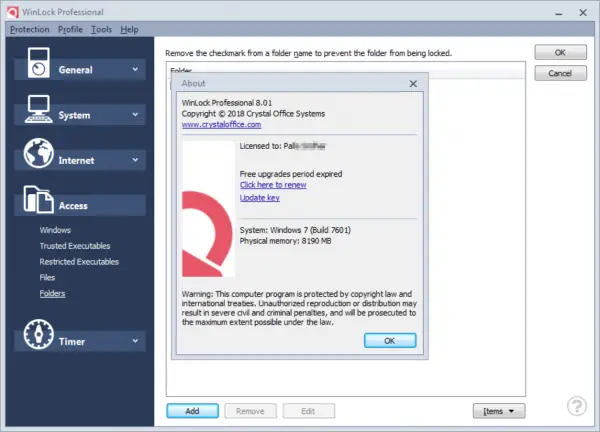Screen dimensions: 600x432
Task: Open the Items dropdown button
Action: (x=499, y=411)
